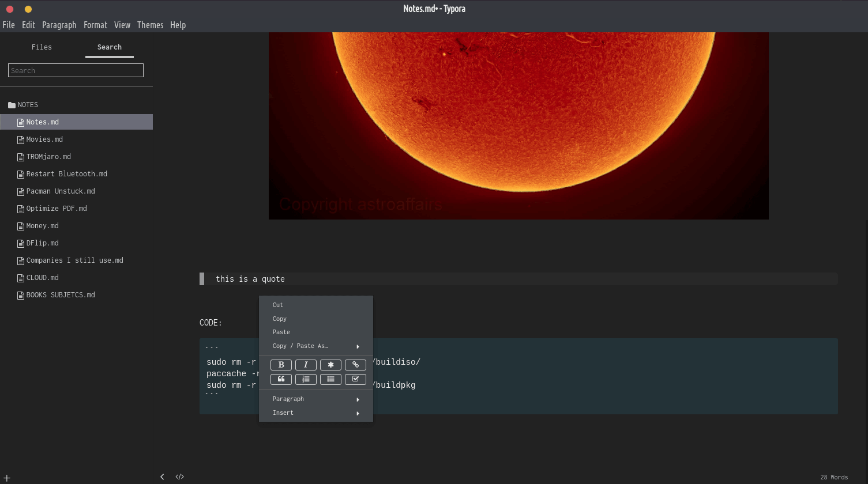Click the inline code asterisk icon button

[x=330, y=365]
